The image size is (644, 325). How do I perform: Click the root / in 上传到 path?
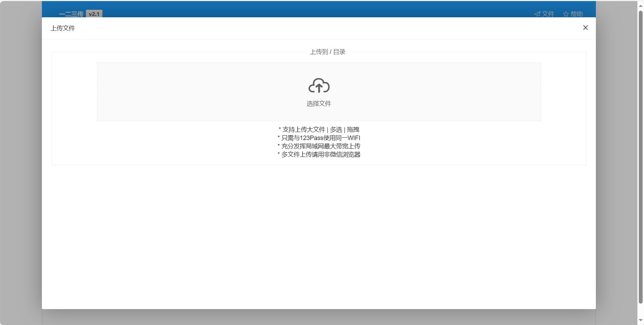(x=331, y=52)
